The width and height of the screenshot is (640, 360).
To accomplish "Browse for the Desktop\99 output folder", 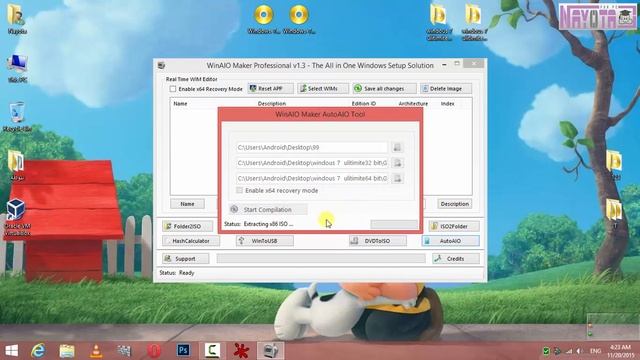I will coord(397,147).
